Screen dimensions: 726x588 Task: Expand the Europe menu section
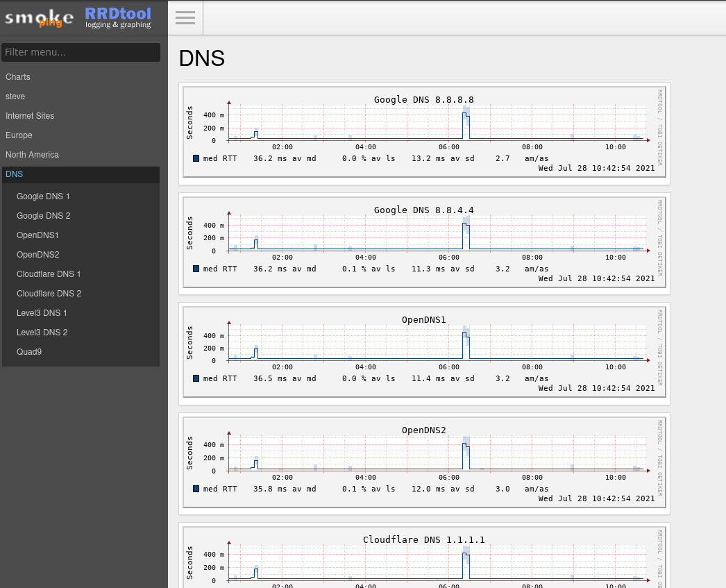(19, 135)
